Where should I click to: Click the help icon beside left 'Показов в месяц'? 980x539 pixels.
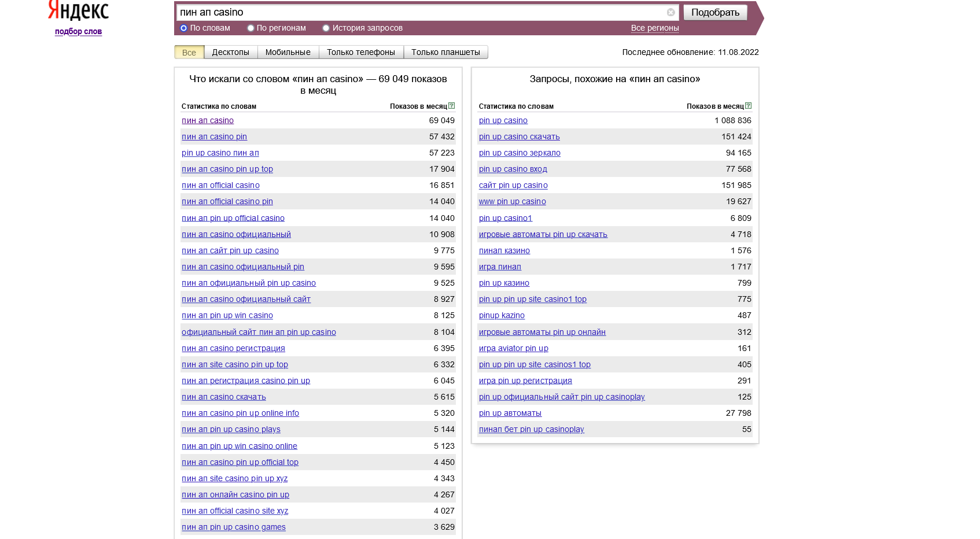(x=452, y=106)
